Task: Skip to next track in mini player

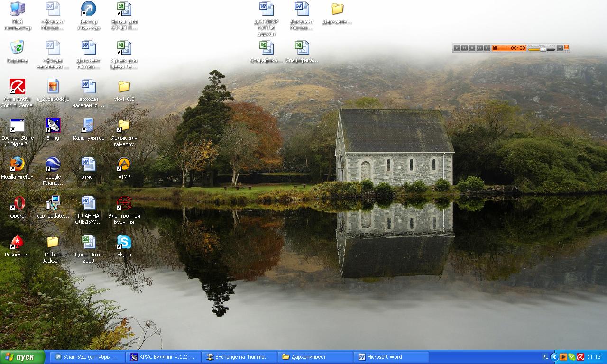Action: click(x=487, y=48)
